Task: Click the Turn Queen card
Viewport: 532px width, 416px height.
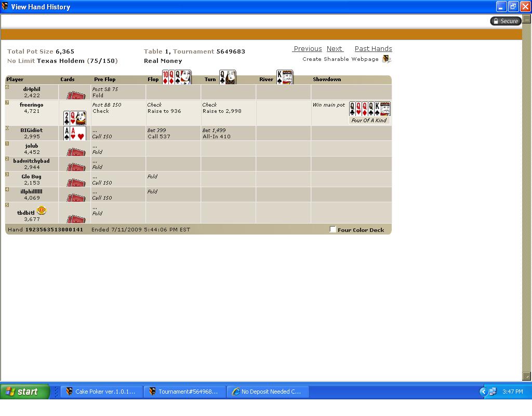Action: (227, 77)
